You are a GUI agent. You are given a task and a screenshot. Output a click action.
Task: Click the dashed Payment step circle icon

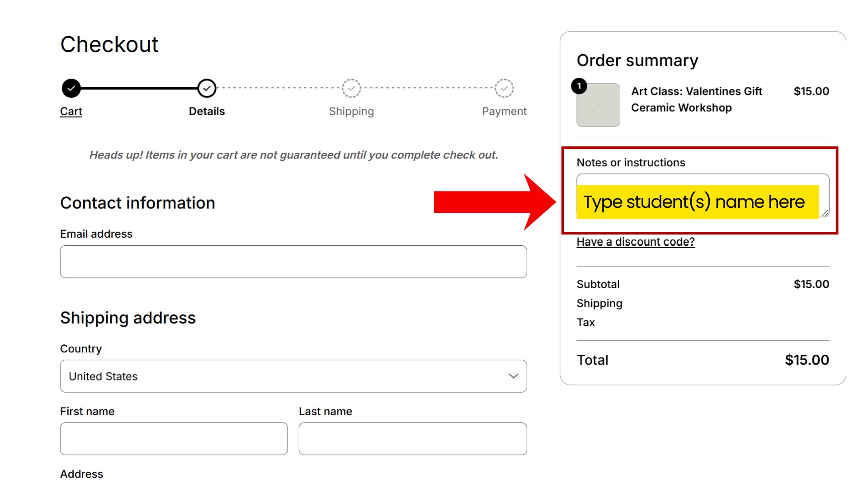click(x=504, y=88)
